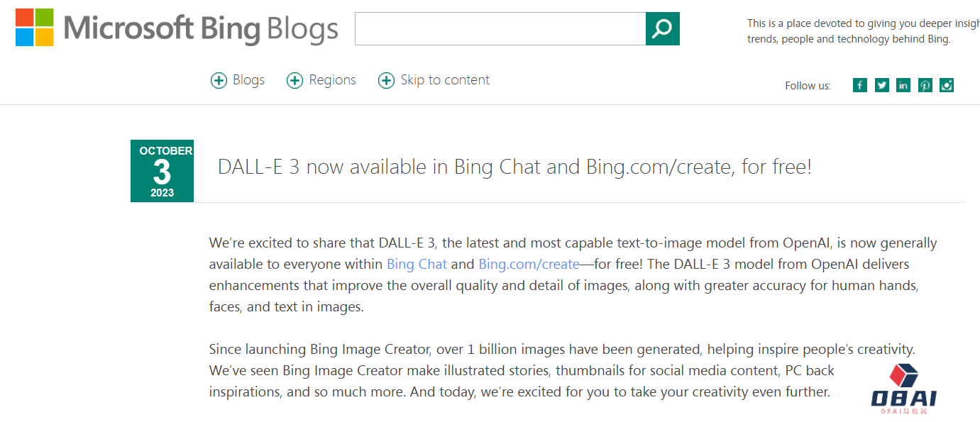Expand the Regions plus icon
The height and width of the screenshot is (422, 980).
(x=294, y=81)
